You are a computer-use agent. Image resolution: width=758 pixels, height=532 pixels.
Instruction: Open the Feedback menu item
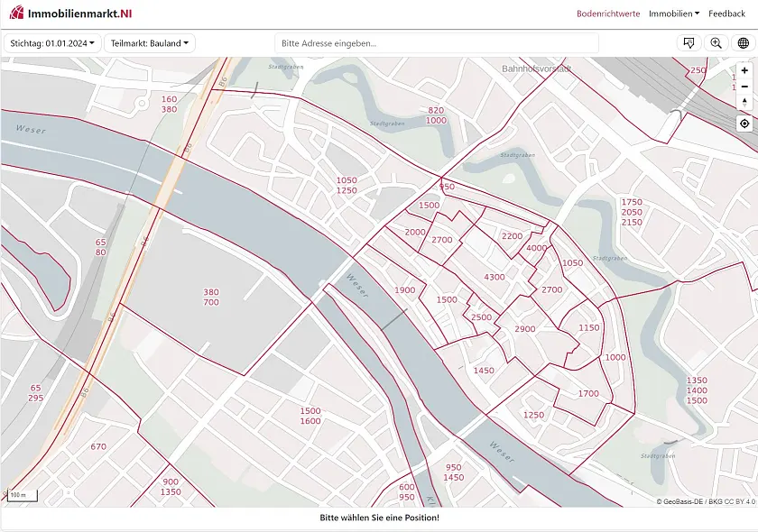726,14
